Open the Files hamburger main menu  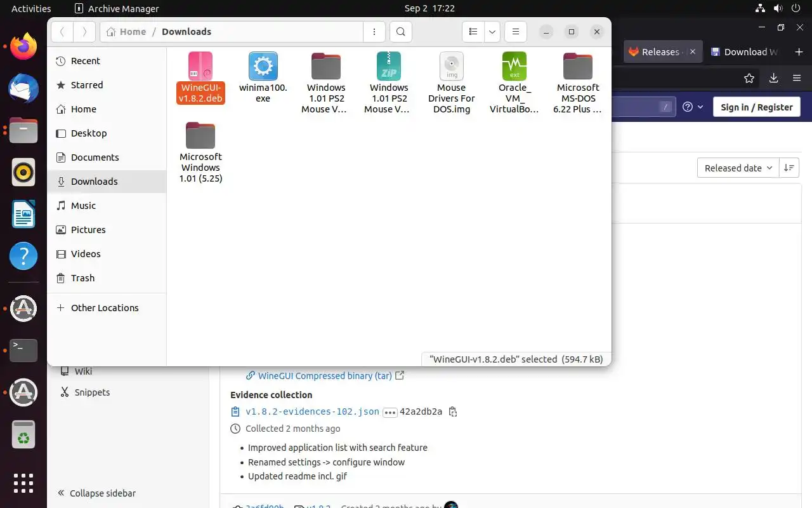(516, 32)
